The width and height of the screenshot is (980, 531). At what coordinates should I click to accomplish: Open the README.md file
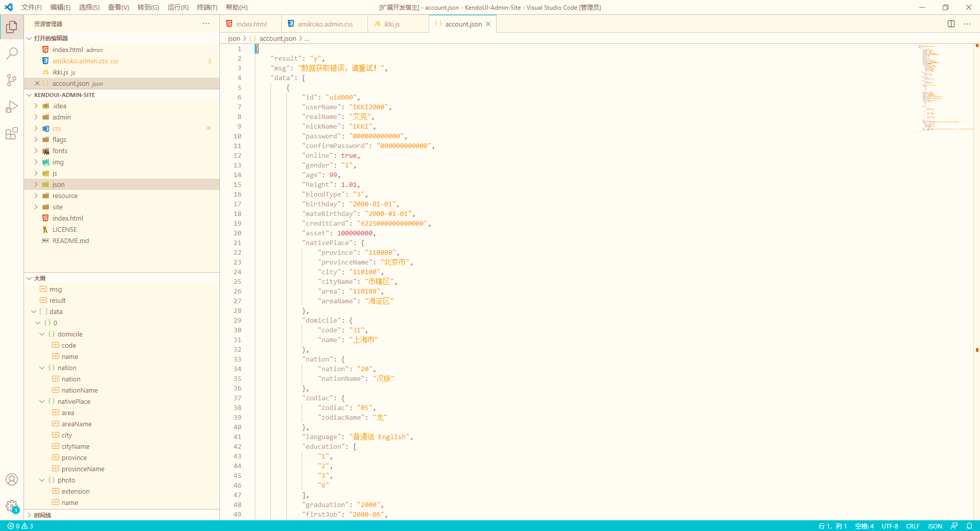click(121, 240)
